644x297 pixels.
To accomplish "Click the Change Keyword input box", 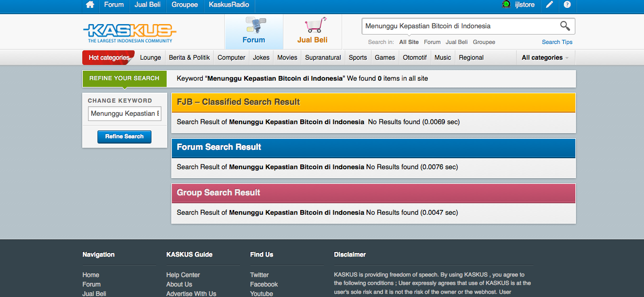I will click(125, 114).
